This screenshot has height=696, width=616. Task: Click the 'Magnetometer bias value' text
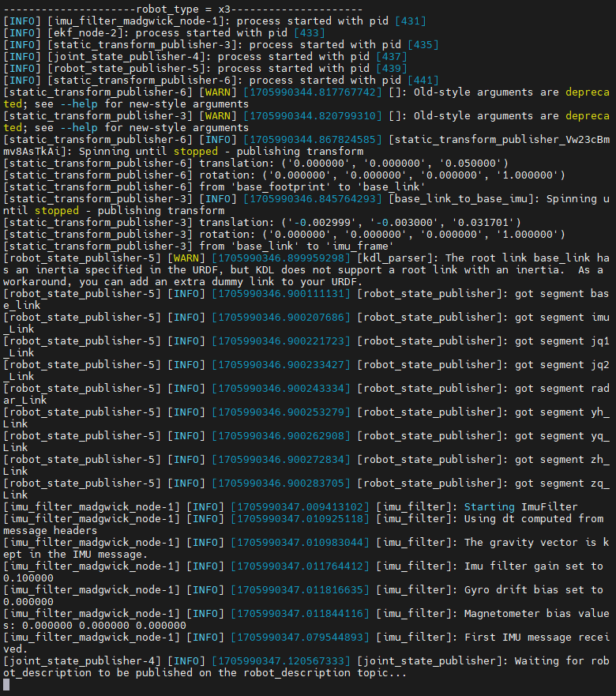tap(536, 613)
